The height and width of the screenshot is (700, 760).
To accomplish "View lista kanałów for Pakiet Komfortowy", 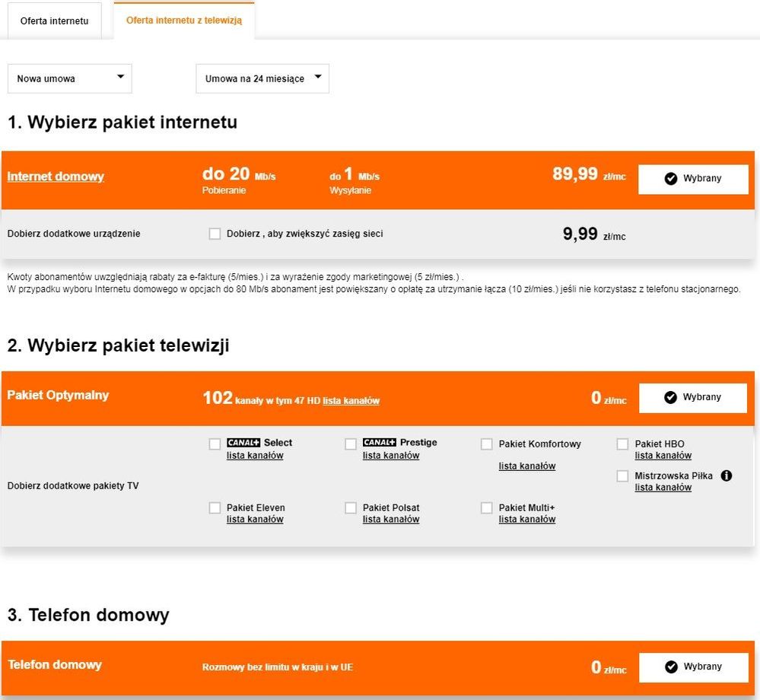I will pyautogui.click(x=527, y=466).
